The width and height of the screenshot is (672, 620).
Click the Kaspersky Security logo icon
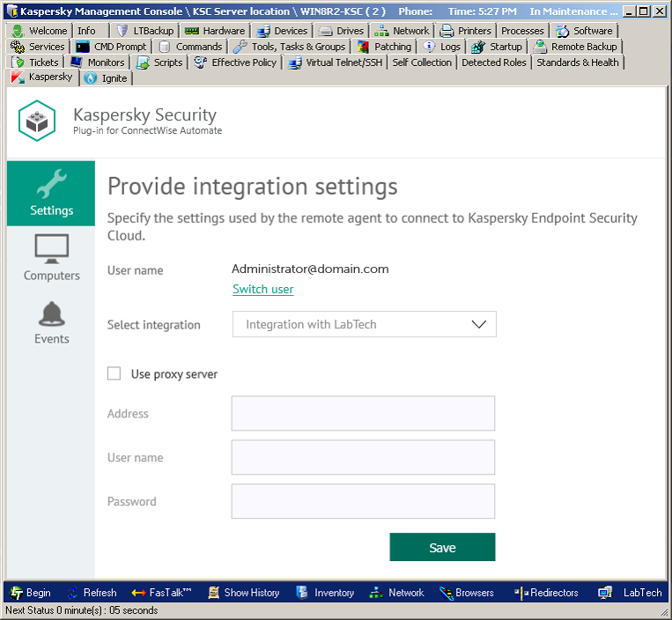[38, 121]
